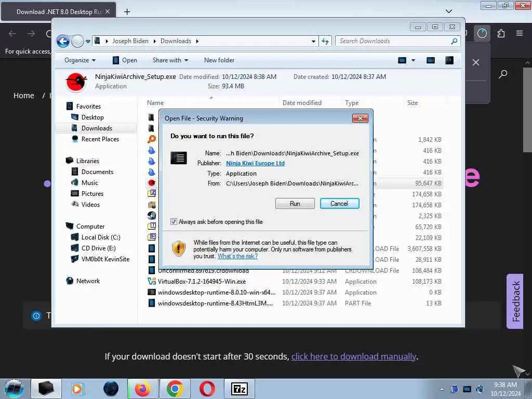Click the refresh button next to address bar
The height and width of the screenshot is (399, 532).
(x=325, y=42)
